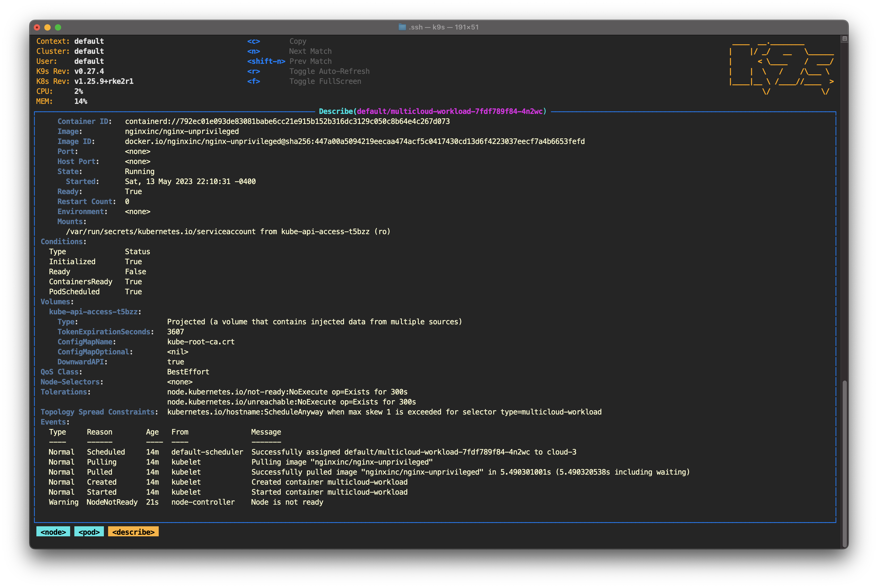Click the State value Running

coord(139,171)
